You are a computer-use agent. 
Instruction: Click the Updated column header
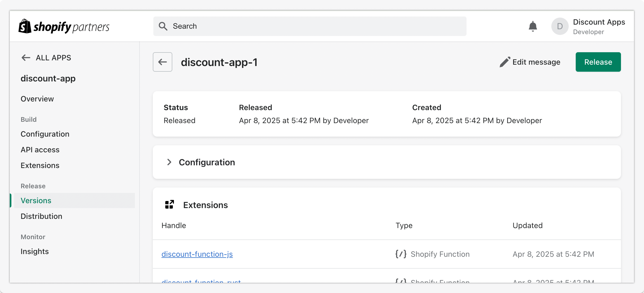[x=528, y=225]
